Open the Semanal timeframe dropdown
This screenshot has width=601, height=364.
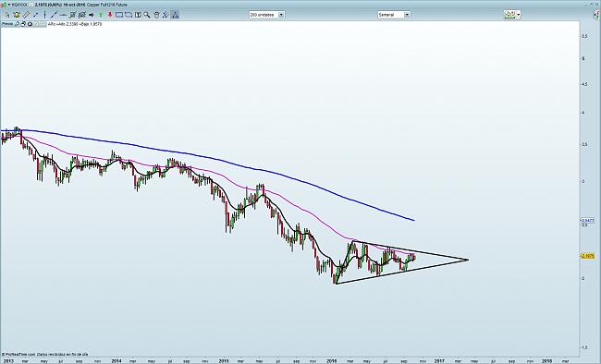coord(407,15)
